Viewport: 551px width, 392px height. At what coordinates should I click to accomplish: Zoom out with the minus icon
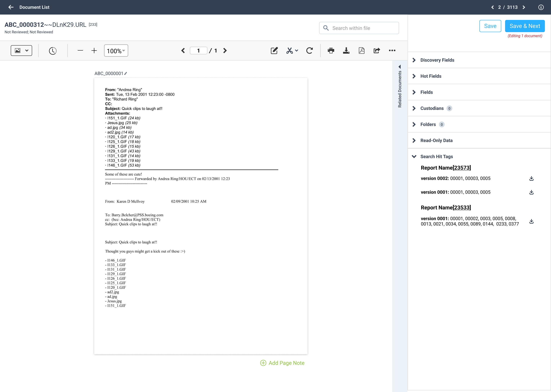[80, 51]
